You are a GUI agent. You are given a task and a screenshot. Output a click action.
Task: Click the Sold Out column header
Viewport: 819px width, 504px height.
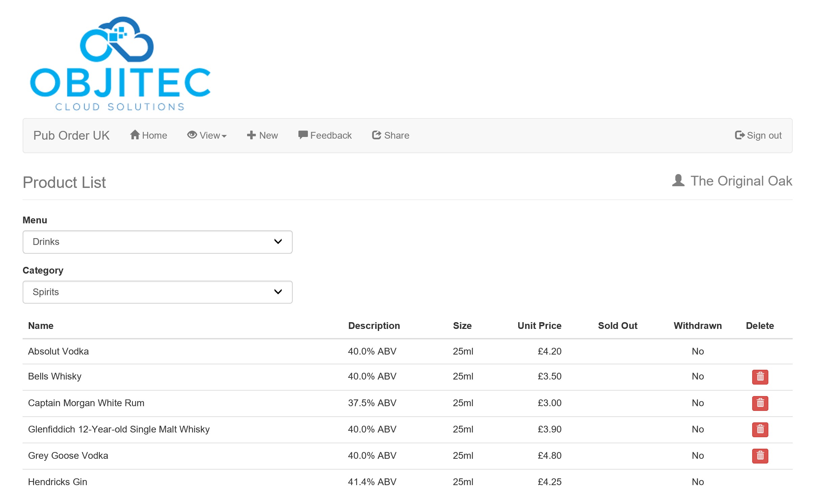pos(617,326)
